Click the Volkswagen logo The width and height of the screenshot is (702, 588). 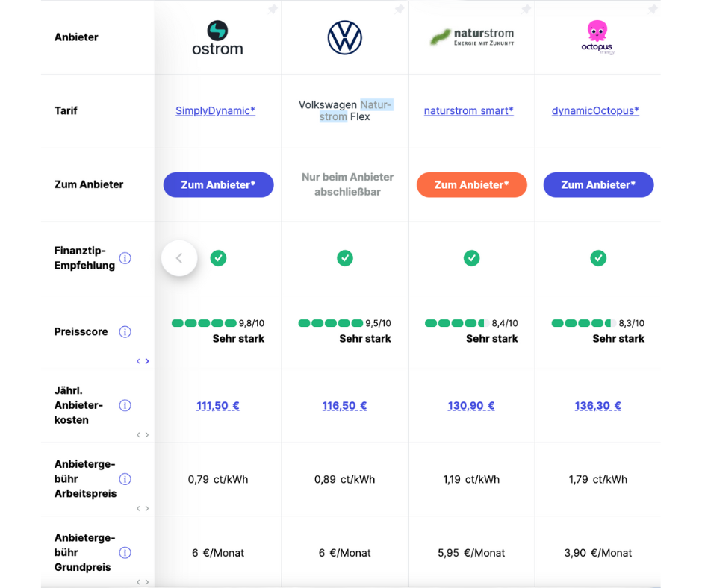(x=344, y=37)
